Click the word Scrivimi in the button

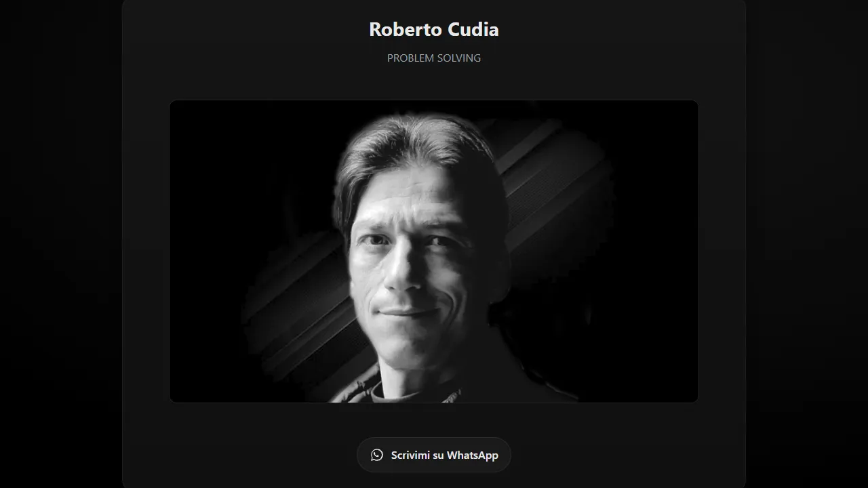410,455
